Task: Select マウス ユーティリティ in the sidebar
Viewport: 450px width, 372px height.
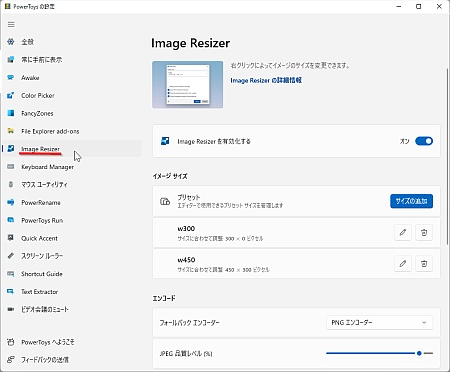Action: tap(44, 185)
